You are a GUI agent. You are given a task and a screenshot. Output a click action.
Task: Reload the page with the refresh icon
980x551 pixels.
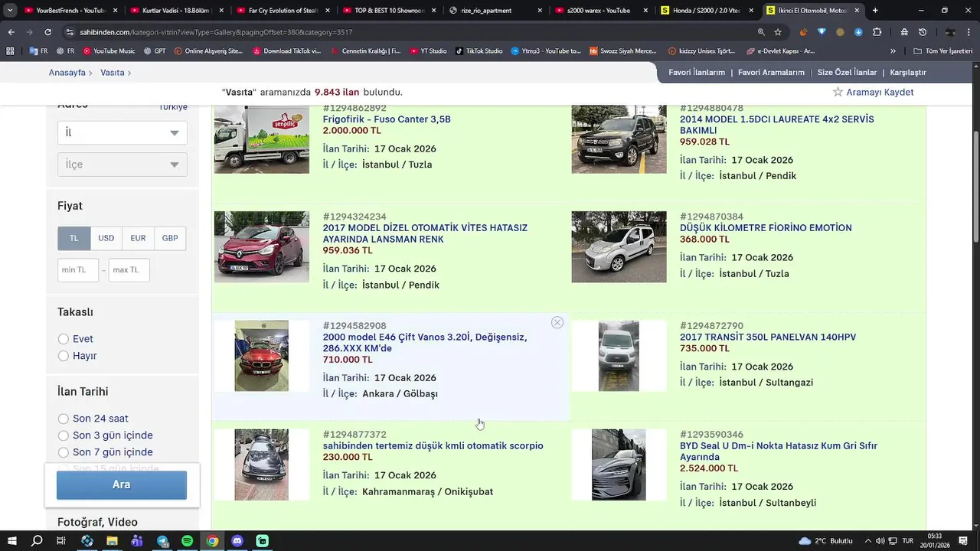[47, 32]
